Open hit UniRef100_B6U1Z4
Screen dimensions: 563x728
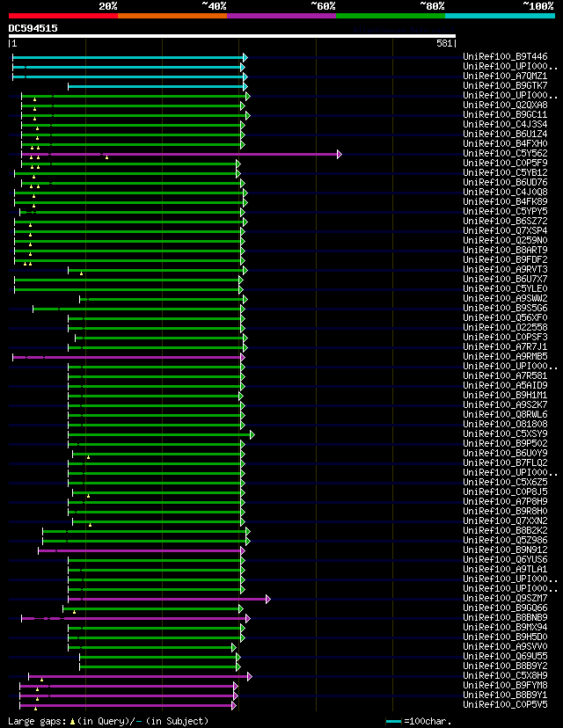[505, 134]
